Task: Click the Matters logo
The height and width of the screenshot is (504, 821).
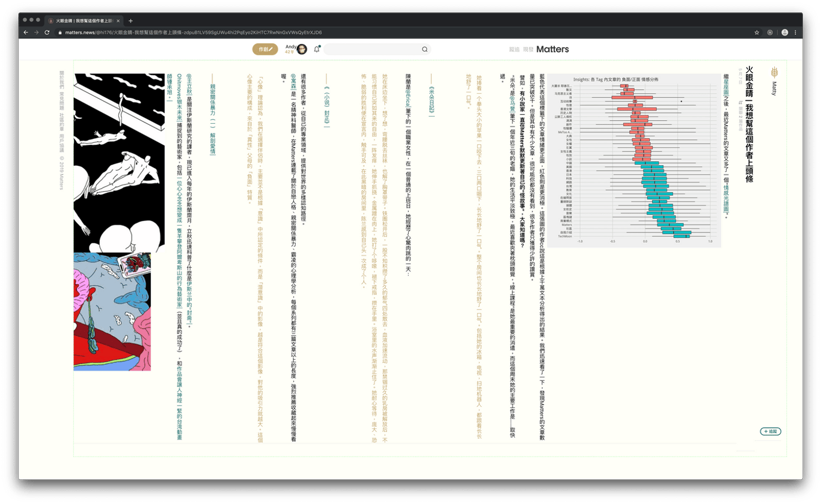Action: [552, 49]
